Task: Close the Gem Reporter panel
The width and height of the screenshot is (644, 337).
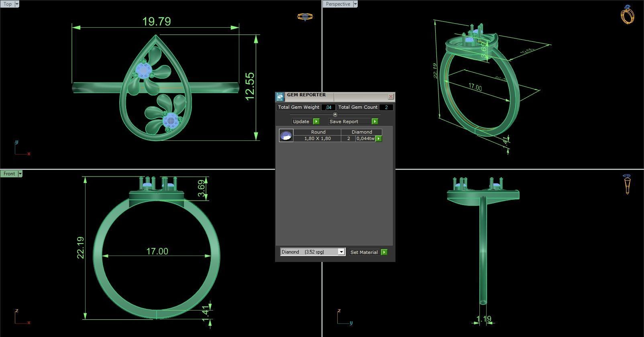Action: tap(391, 97)
